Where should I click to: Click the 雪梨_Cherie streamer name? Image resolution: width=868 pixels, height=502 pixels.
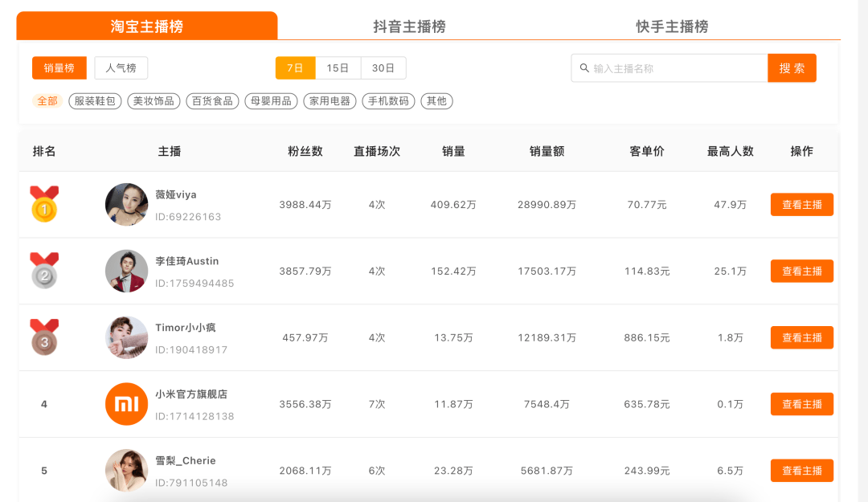[x=186, y=460]
